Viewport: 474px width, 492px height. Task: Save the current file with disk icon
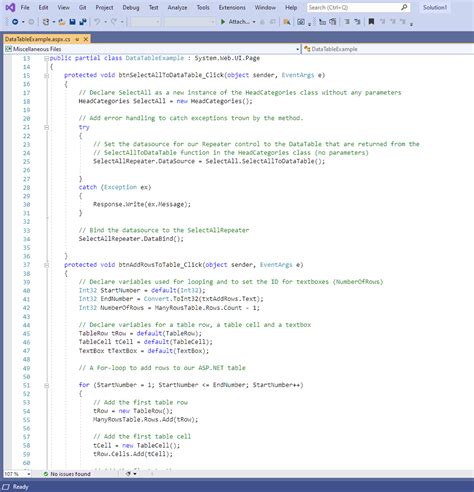coord(72,22)
